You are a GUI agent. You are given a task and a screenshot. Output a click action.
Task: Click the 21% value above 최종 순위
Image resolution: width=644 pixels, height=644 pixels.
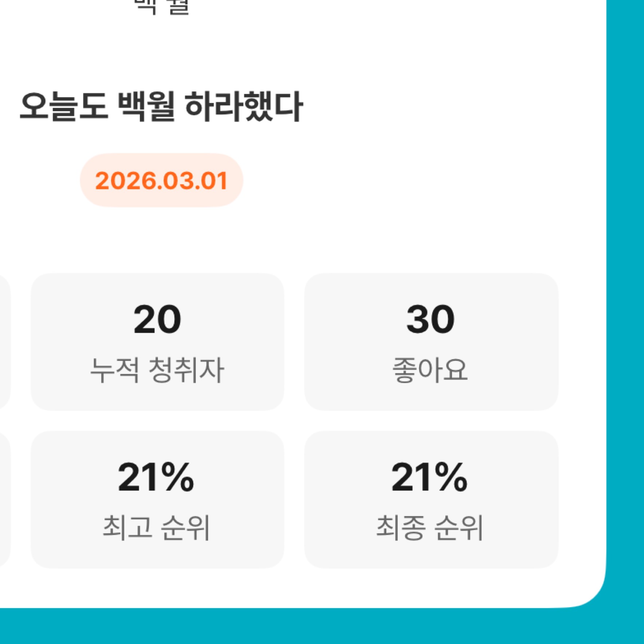(x=429, y=477)
